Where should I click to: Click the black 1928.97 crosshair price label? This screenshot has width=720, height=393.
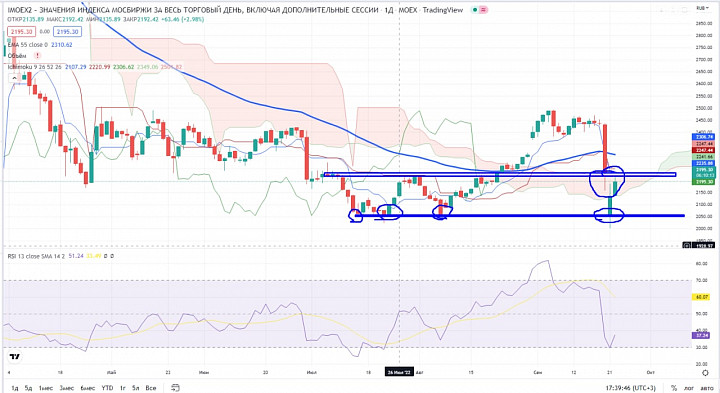click(704, 246)
